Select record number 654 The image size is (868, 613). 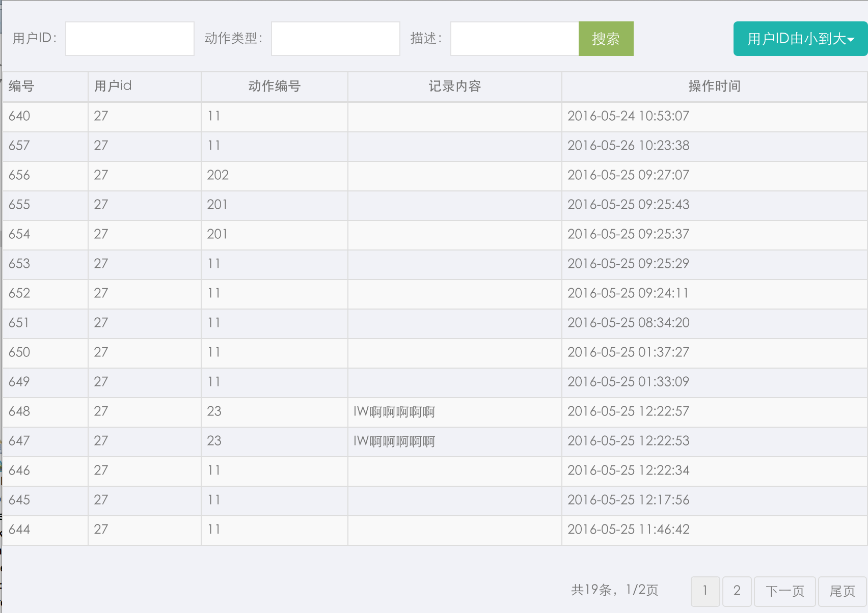19,234
